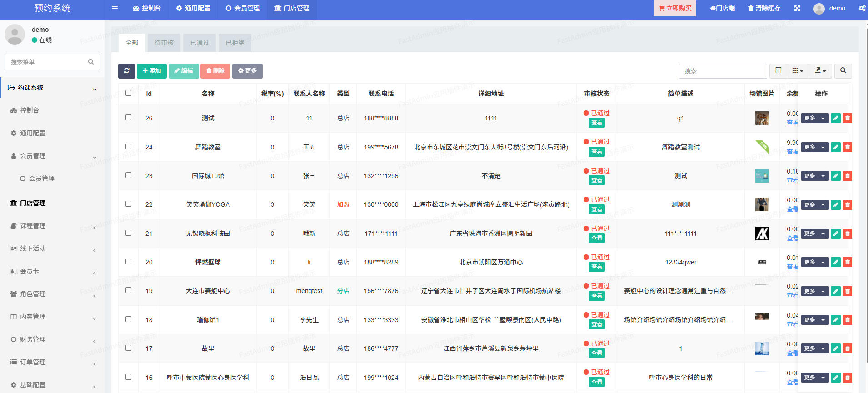This screenshot has width=868, height=393.
Task: Toggle the select-all checkbox in table header
Action: pos(129,93)
